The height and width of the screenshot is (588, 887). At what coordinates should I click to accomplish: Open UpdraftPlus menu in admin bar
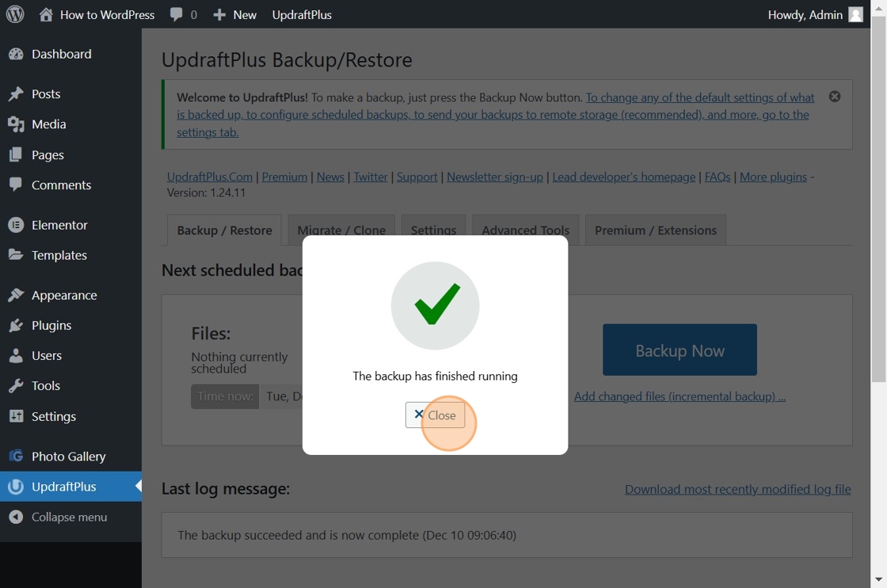click(302, 15)
